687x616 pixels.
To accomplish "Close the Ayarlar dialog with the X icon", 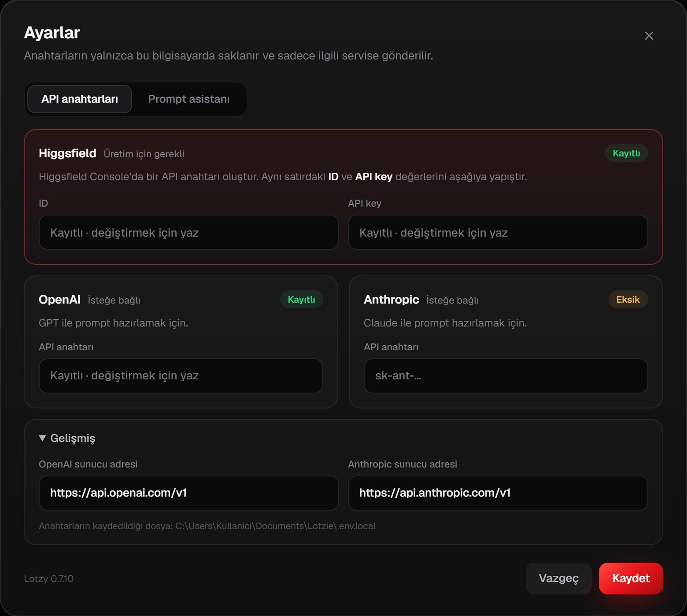I will 649,36.
